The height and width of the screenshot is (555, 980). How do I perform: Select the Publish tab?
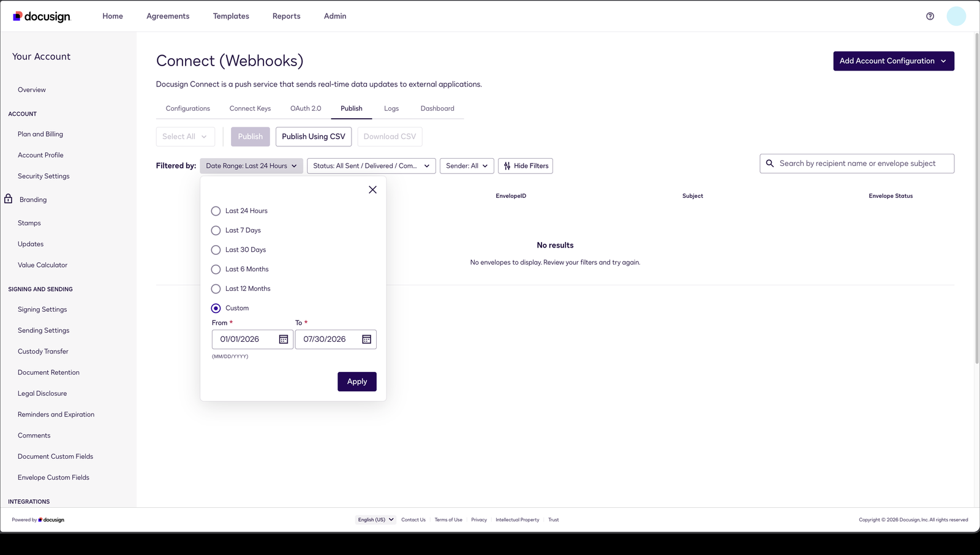coord(352,108)
